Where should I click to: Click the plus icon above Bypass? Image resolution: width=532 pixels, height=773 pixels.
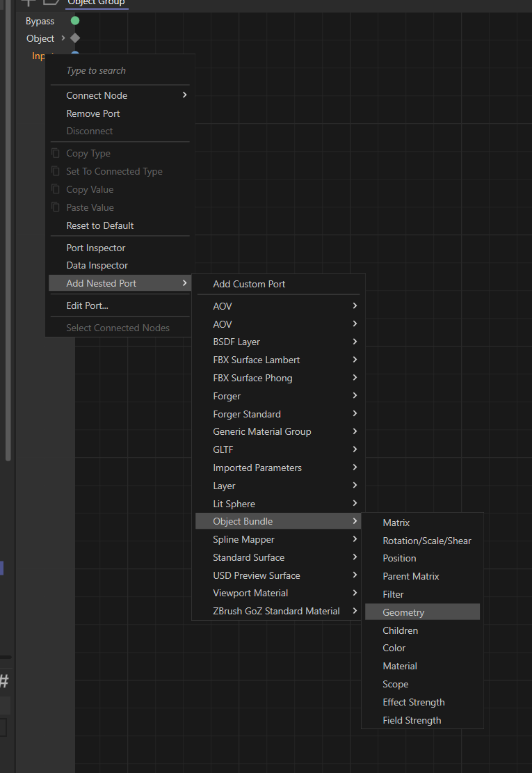[x=29, y=2]
